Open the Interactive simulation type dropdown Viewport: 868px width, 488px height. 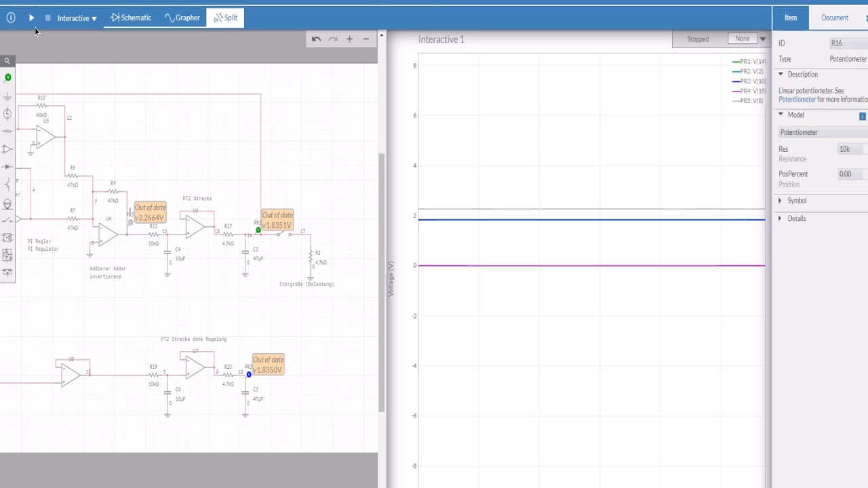77,18
